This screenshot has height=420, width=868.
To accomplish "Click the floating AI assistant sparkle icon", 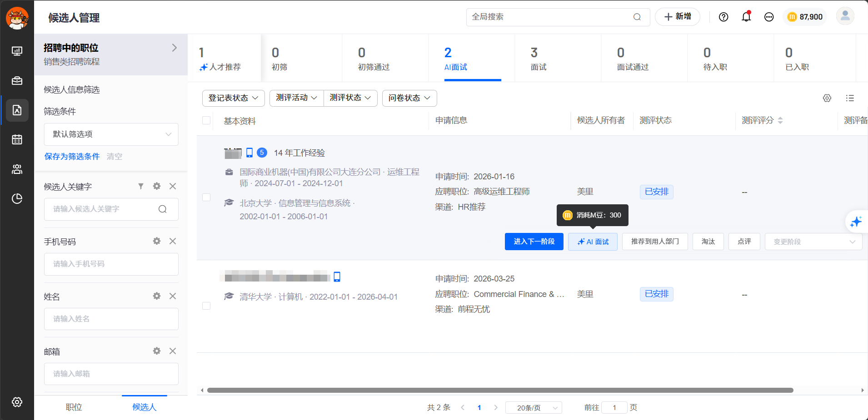I will point(856,222).
